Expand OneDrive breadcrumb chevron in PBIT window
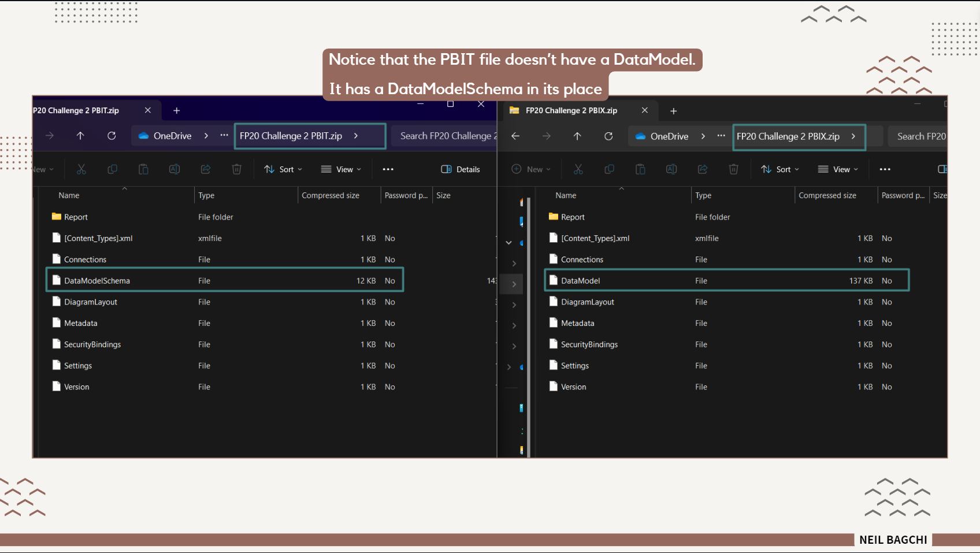This screenshot has width=980, height=553. [206, 136]
